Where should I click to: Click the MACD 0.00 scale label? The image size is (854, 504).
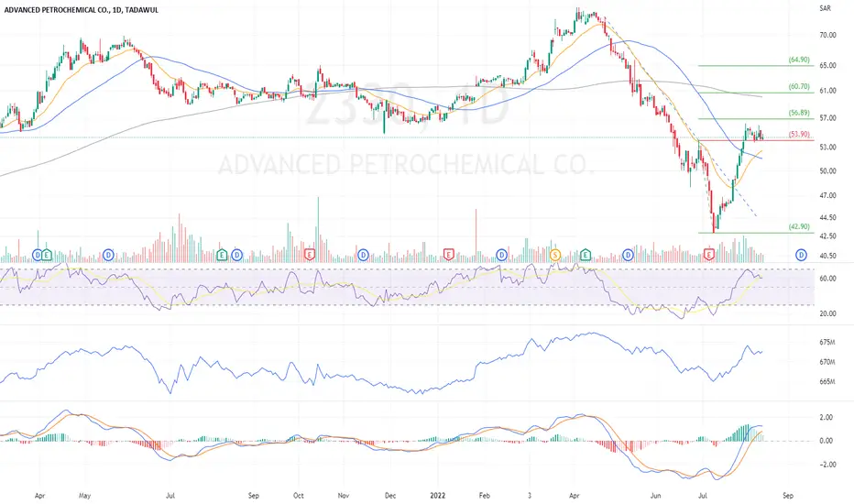point(827,441)
